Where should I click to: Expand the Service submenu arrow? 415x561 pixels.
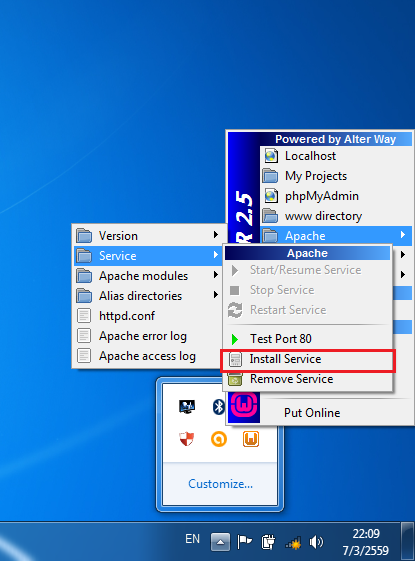216,255
